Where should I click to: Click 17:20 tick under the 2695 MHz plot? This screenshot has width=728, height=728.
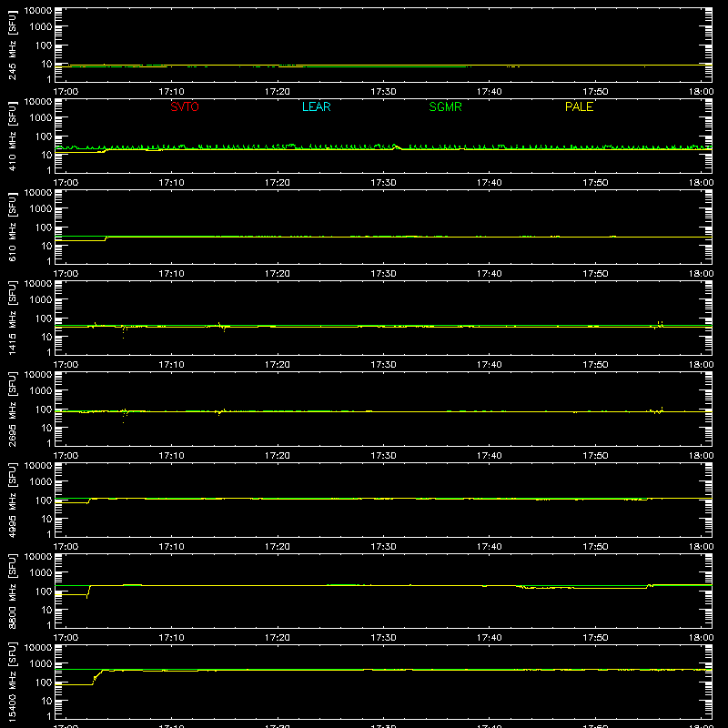click(278, 456)
